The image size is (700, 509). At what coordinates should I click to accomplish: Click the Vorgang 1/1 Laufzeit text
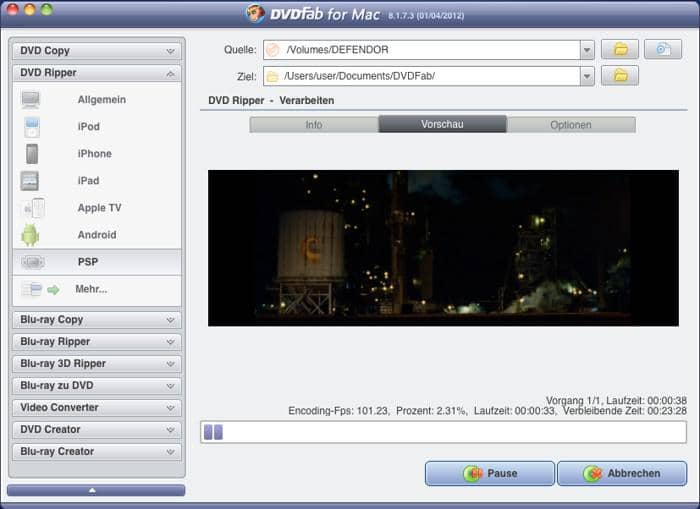616,401
